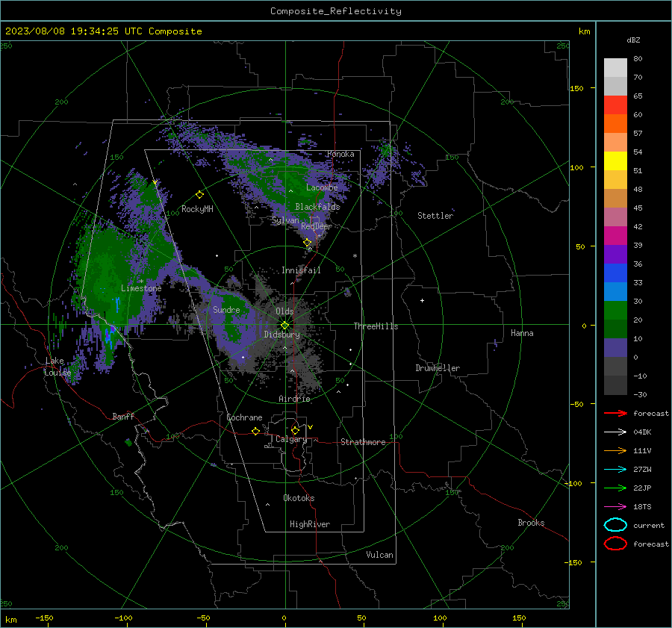The width and height of the screenshot is (672, 628).
Task: Pick the blue 36 dBZ legend swatch
Action: pyautogui.click(x=615, y=273)
